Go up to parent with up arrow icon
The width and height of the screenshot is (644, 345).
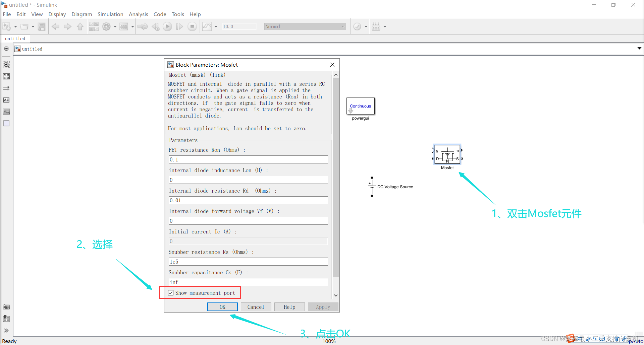tap(80, 26)
